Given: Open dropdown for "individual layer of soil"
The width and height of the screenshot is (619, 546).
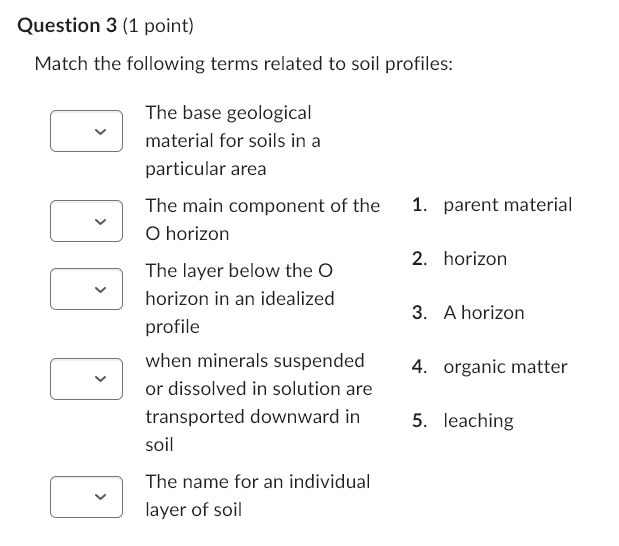Looking at the screenshot, I should 86,497.
